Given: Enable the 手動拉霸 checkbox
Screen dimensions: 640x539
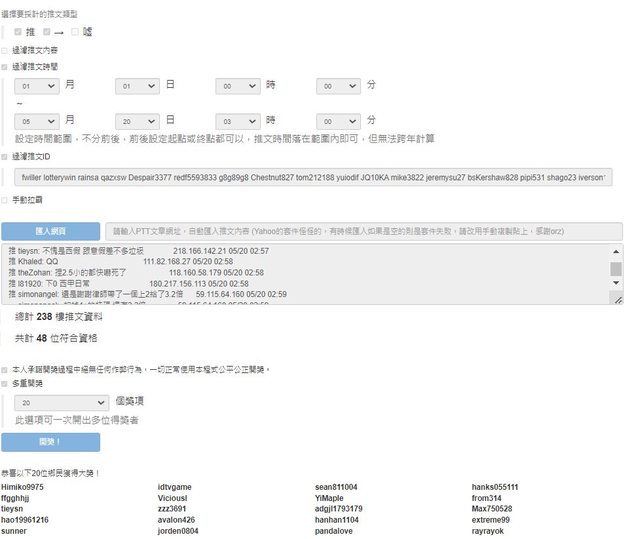Looking at the screenshot, I should pyautogui.click(x=5, y=200).
